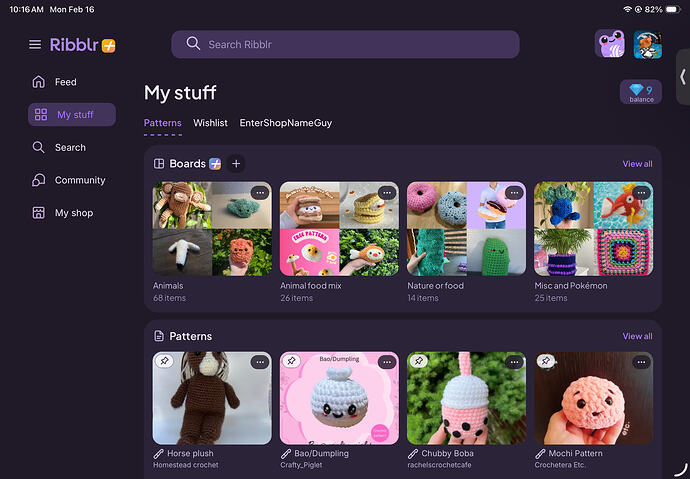690x479 pixels.
Task: Open My shop in the sidebar
Action: click(73, 213)
